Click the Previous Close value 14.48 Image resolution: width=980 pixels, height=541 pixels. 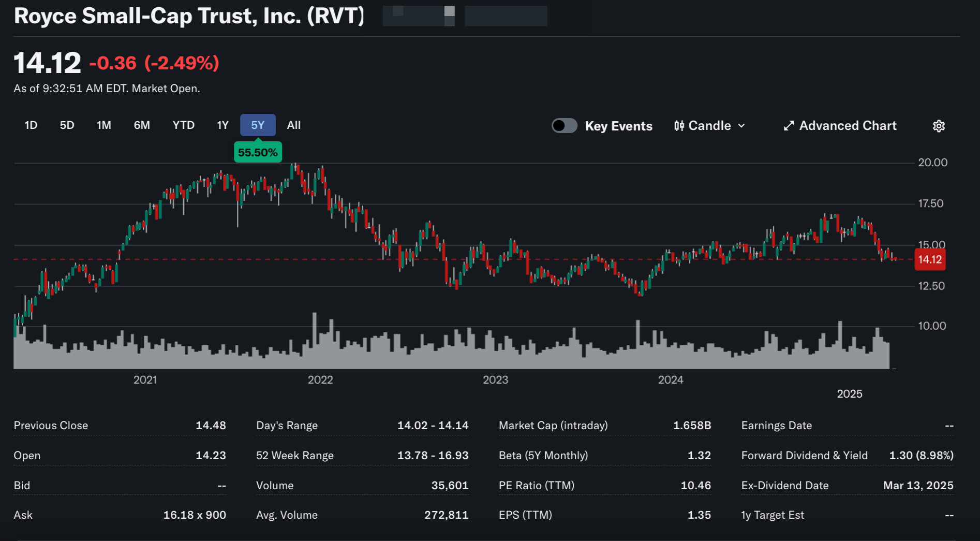pyautogui.click(x=211, y=426)
